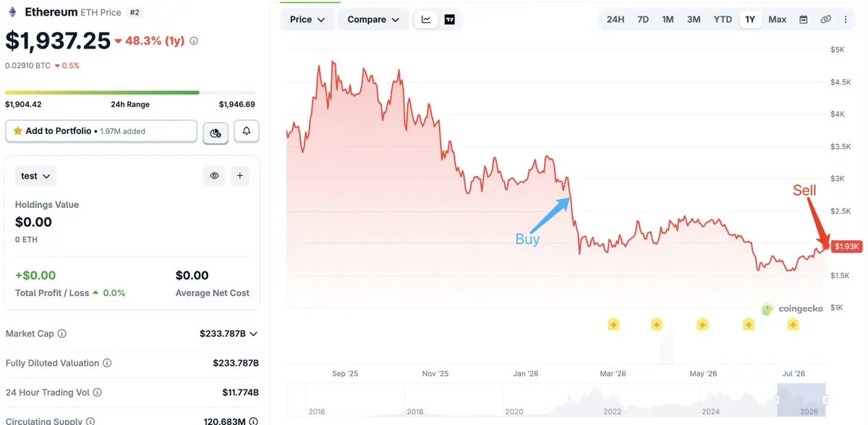This screenshot has width=868, height=425.
Task: Click the first yellow news event marker
Action: (x=613, y=324)
